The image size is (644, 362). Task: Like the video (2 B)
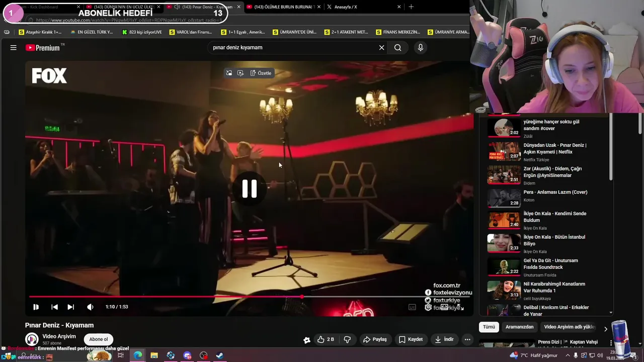pos(326,339)
